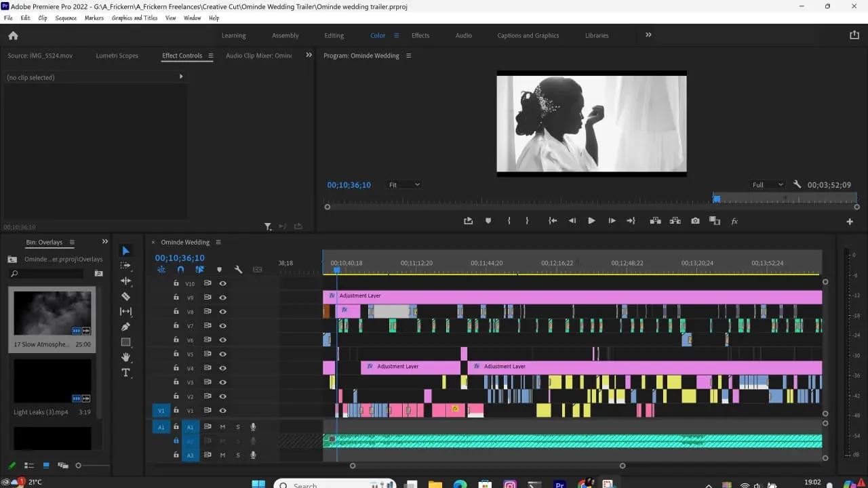Click the Export Frame camera icon
The height and width of the screenshot is (488, 868).
pyautogui.click(x=695, y=221)
